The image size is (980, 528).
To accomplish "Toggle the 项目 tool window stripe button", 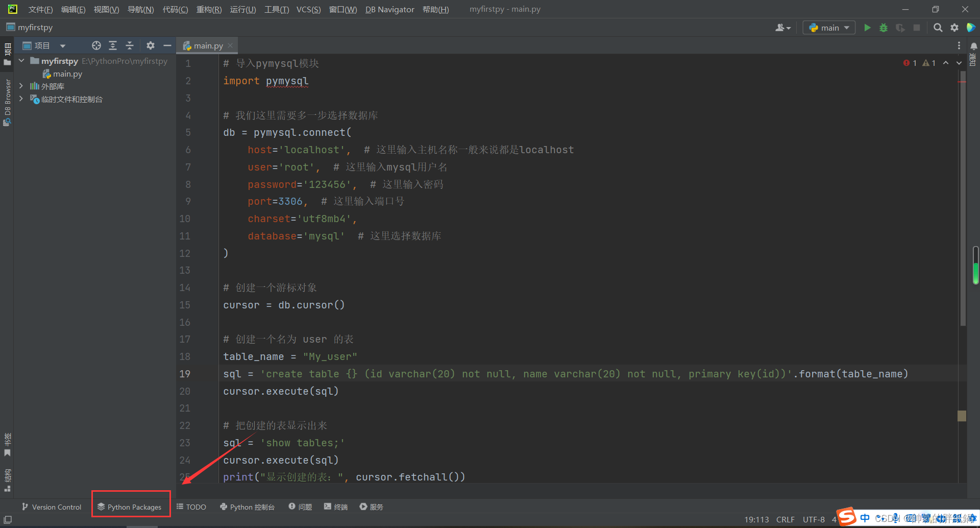I will (7, 55).
